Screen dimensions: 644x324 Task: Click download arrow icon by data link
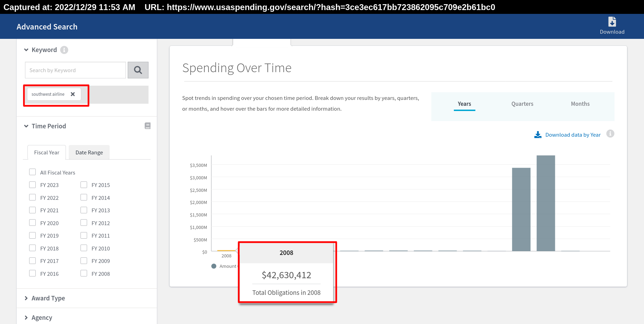[x=538, y=135]
